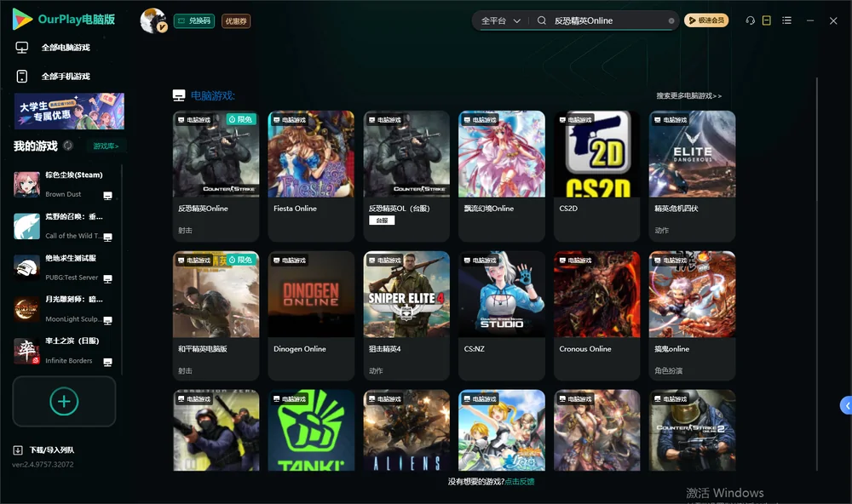Image resolution: width=852 pixels, height=504 pixels.
Task: Click the PC icon on Infinite Borders row
Action: pyautogui.click(x=107, y=362)
